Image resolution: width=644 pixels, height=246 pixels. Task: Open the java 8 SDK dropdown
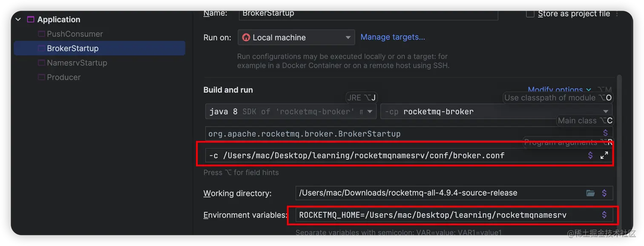tap(291, 112)
